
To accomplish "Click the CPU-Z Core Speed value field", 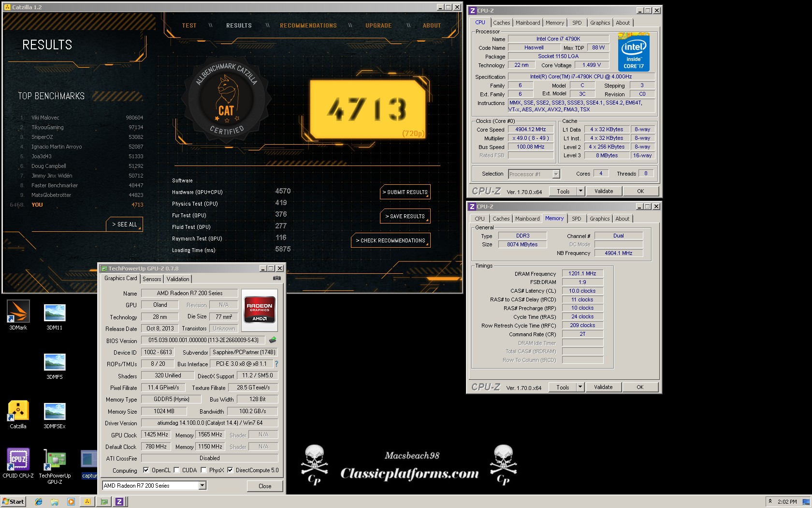I will [x=531, y=129].
